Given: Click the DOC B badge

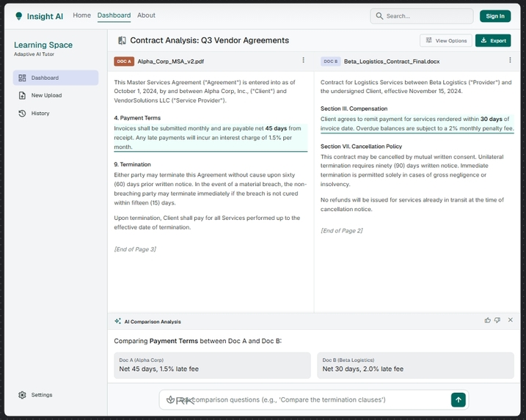Looking at the screenshot, I should coord(331,62).
